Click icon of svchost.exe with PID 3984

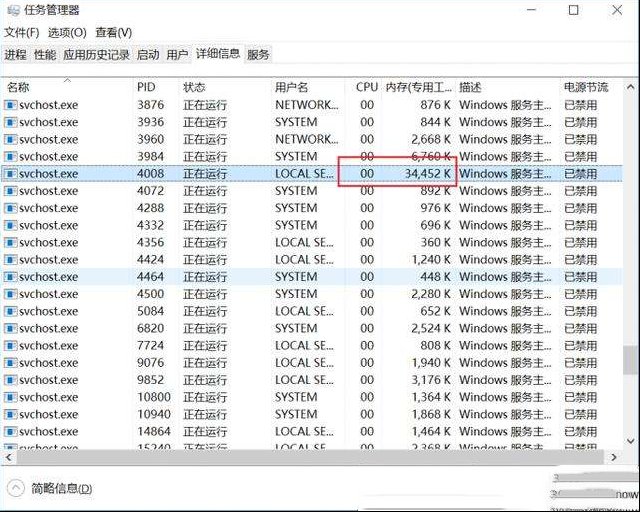pos(11,156)
